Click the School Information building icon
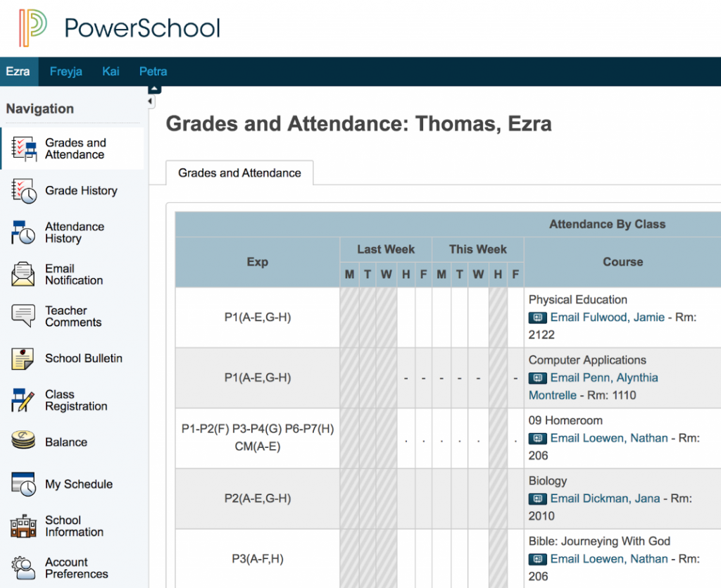The width and height of the screenshot is (721, 588). click(x=23, y=526)
